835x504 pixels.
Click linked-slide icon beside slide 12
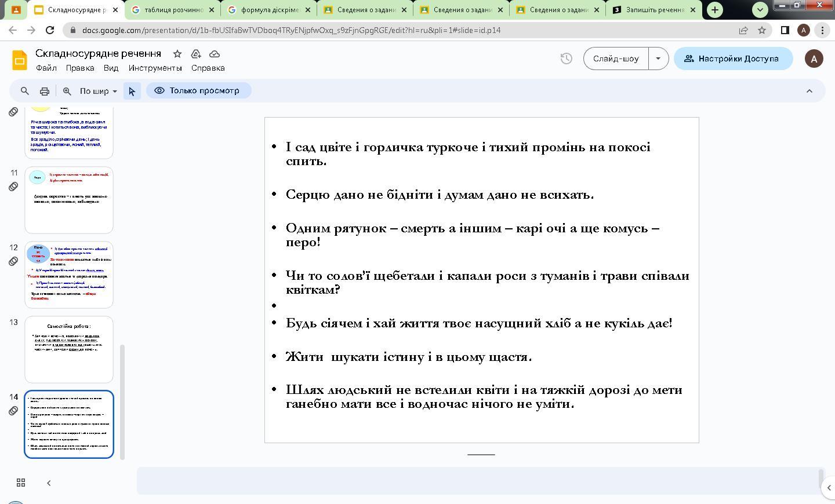[x=13, y=261]
